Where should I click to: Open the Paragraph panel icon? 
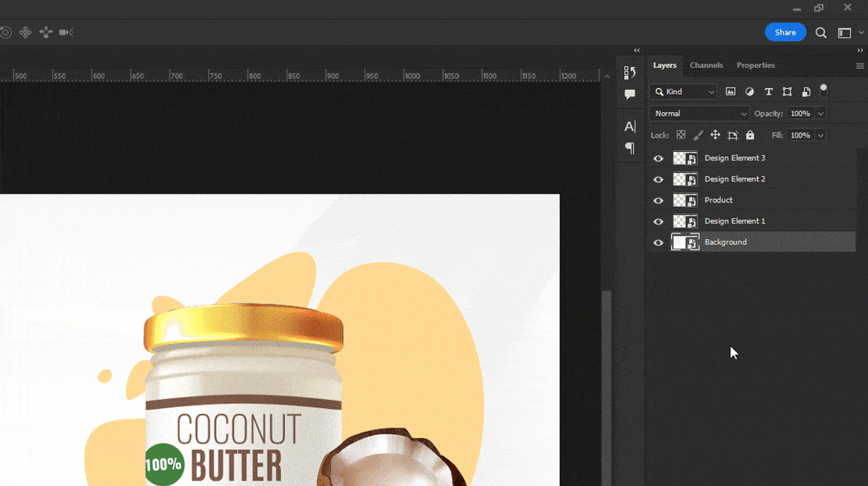[629, 147]
